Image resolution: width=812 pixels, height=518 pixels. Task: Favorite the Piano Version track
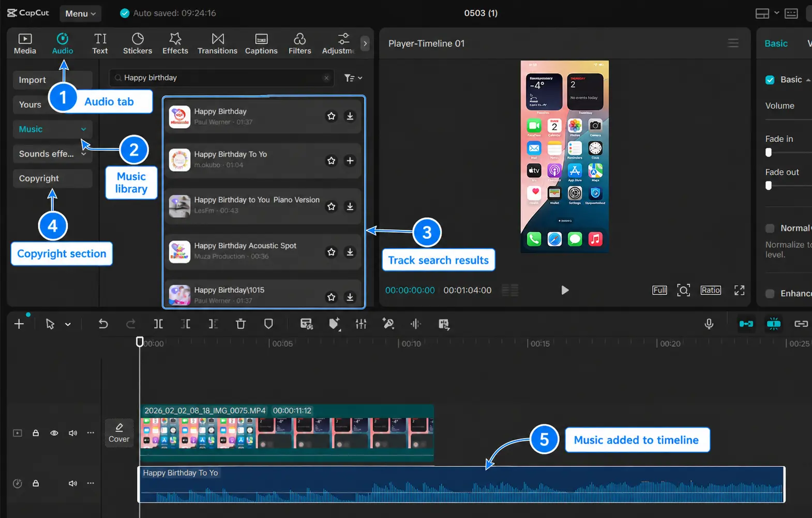click(332, 206)
